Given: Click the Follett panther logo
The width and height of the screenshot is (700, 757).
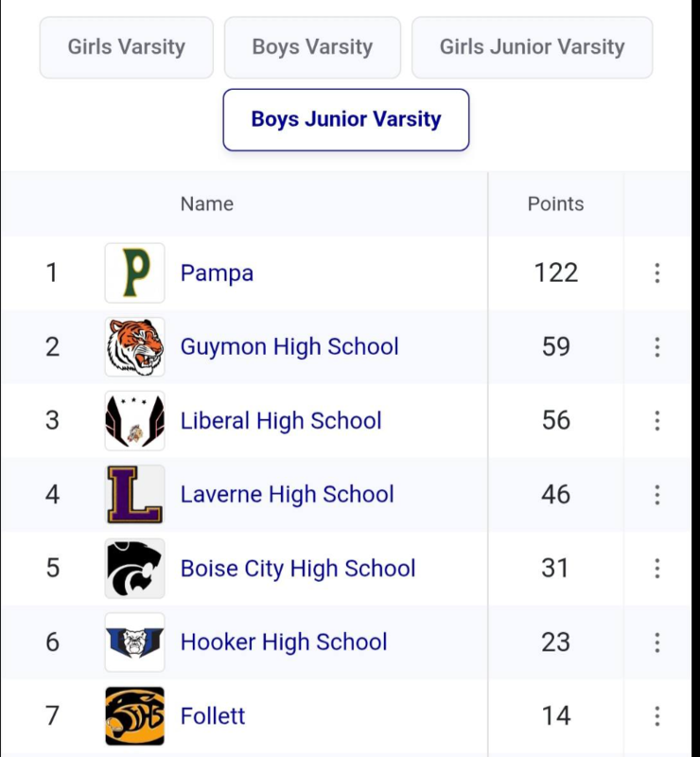Looking at the screenshot, I should point(134,716).
